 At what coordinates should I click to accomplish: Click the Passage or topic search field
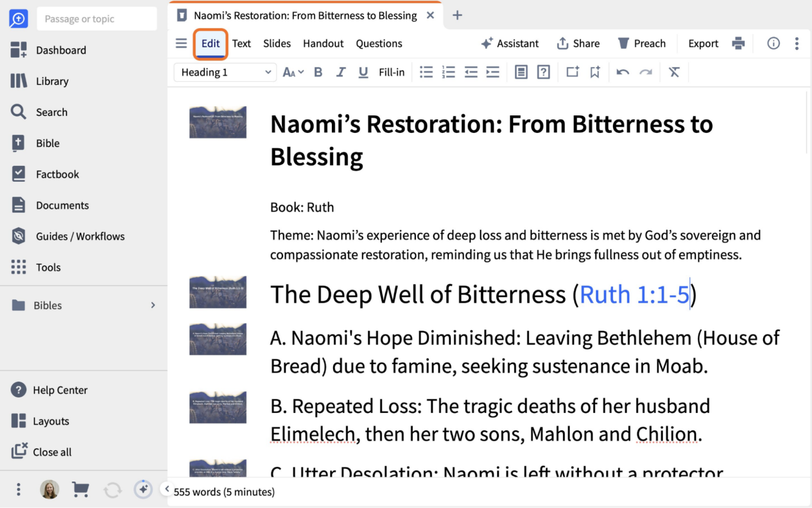tap(97, 18)
